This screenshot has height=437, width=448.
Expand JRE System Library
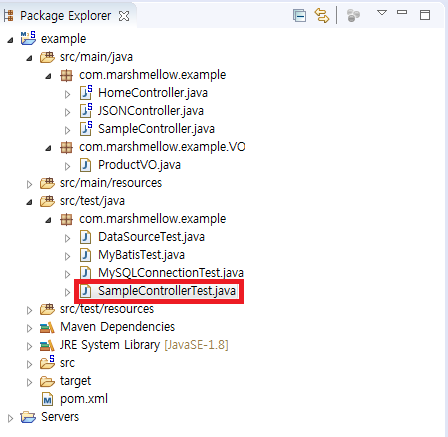point(29,346)
